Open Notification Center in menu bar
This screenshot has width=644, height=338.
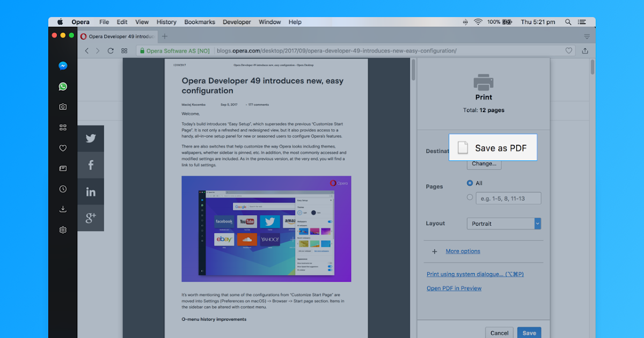point(582,22)
